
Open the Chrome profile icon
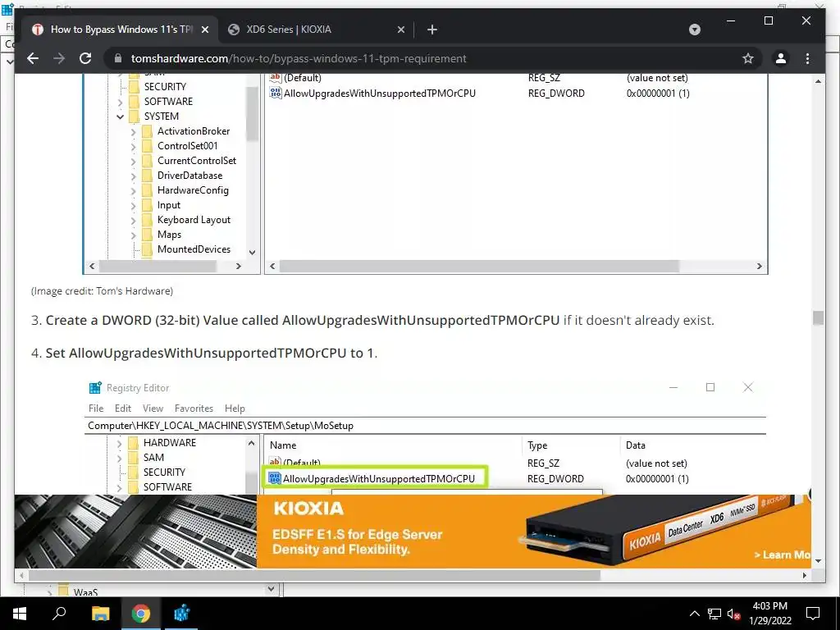tap(781, 58)
